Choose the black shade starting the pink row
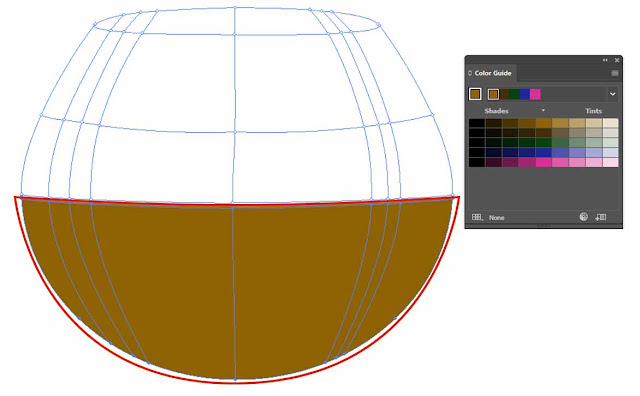The width and height of the screenshot is (640, 396). coord(477,162)
